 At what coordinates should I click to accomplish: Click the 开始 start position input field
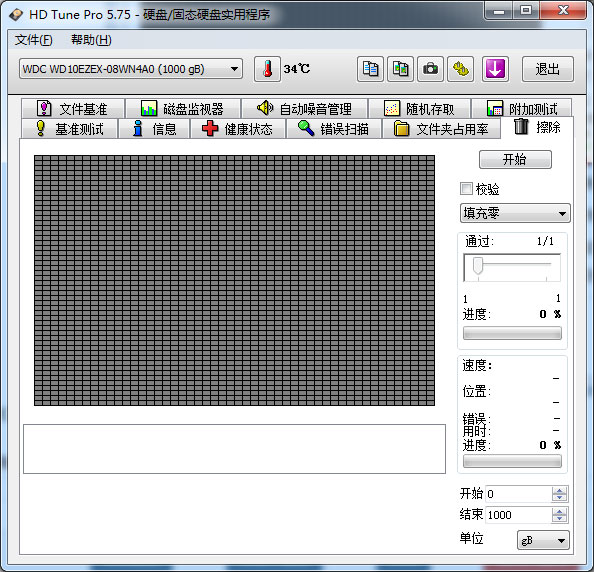(518, 494)
